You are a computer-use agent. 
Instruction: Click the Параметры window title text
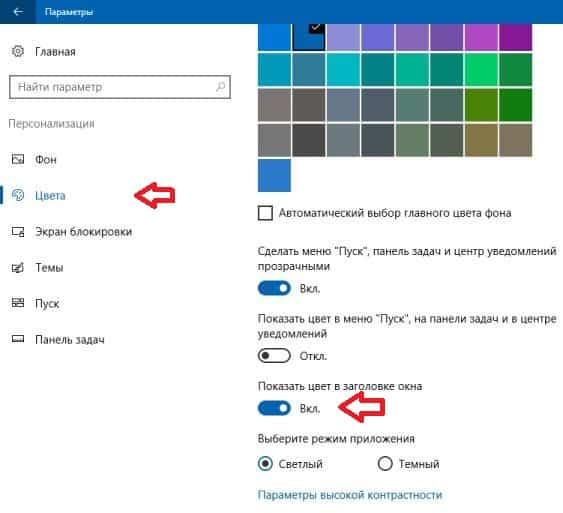69,12
